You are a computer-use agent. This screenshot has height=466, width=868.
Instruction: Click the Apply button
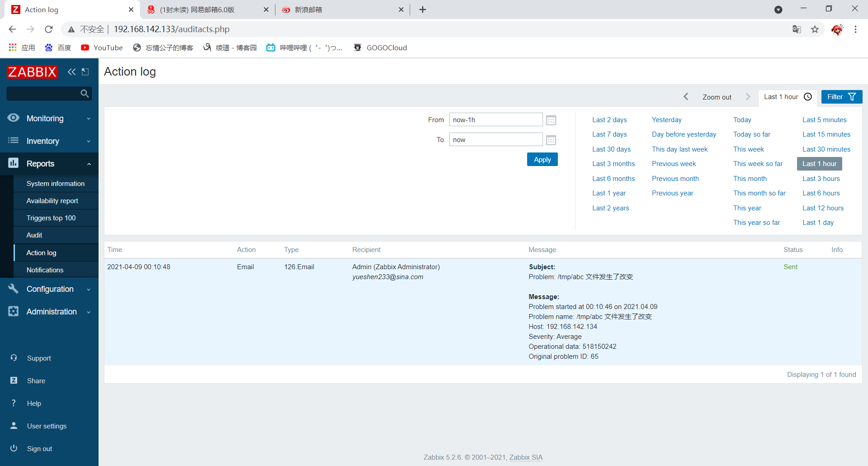coord(542,159)
